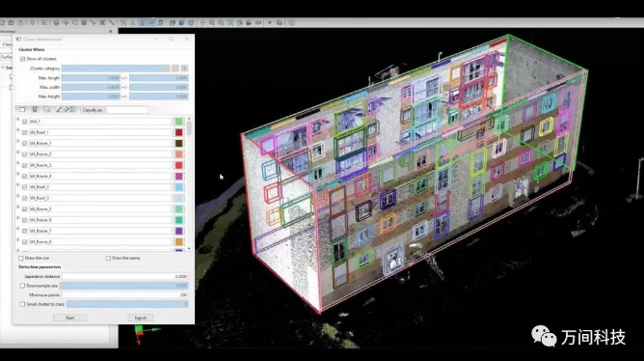Click the dark red color swatch
644x361 pixels.
178,132
